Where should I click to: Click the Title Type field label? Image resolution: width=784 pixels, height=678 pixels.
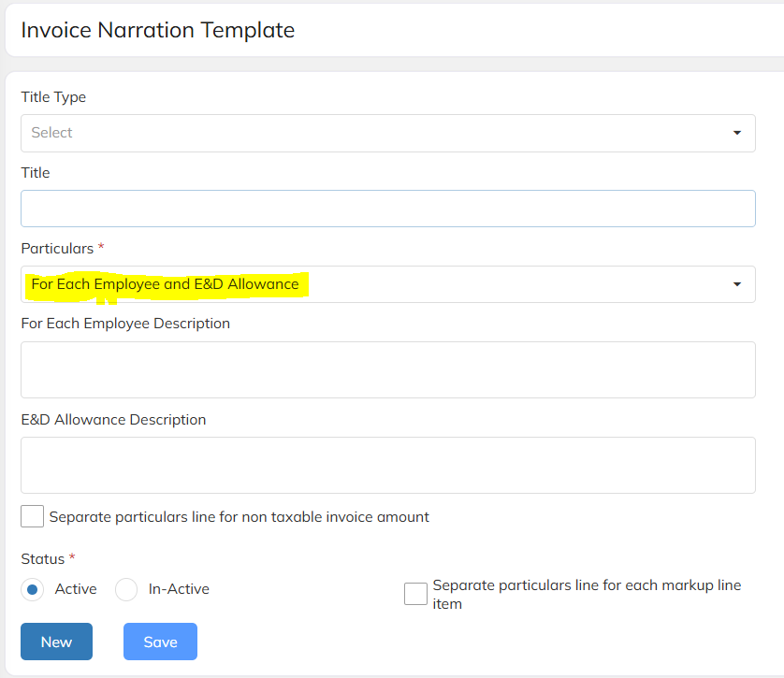point(53,97)
